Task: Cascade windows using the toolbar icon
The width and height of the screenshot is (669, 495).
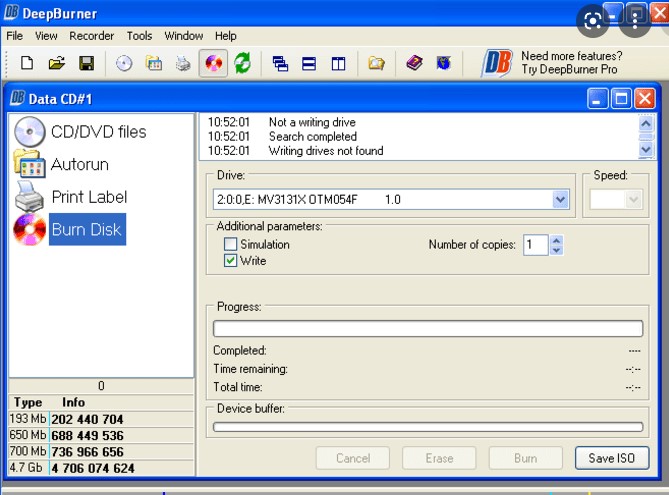Action: [280, 64]
